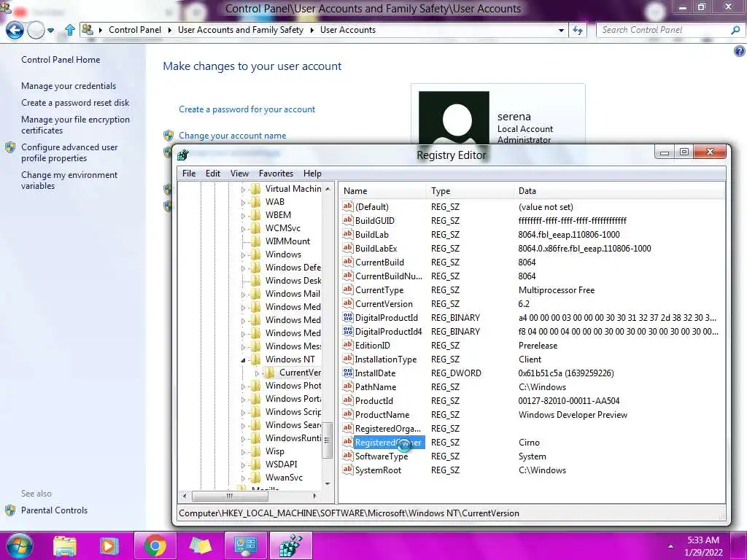Select the CurrentVersion value icon
The width and height of the screenshot is (747, 560).
pyautogui.click(x=348, y=303)
